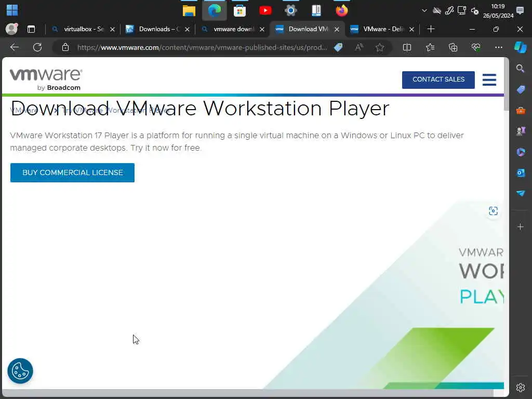Screen dimensions: 532x399
Task: Click the visual search icon on image
Action: click(493, 211)
